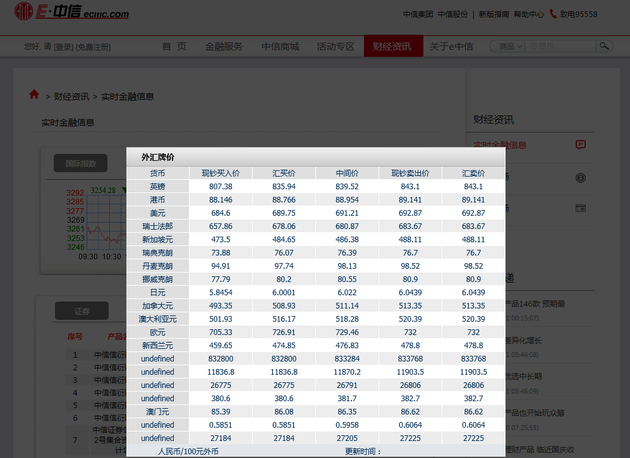This screenshot has height=458, width=630.
Task: Open the 金融服务 menu
Action: (224, 47)
